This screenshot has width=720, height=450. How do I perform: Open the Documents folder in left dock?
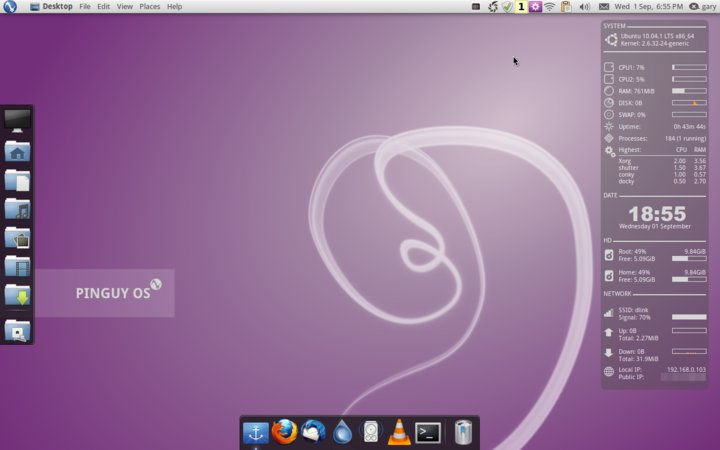click(x=17, y=180)
